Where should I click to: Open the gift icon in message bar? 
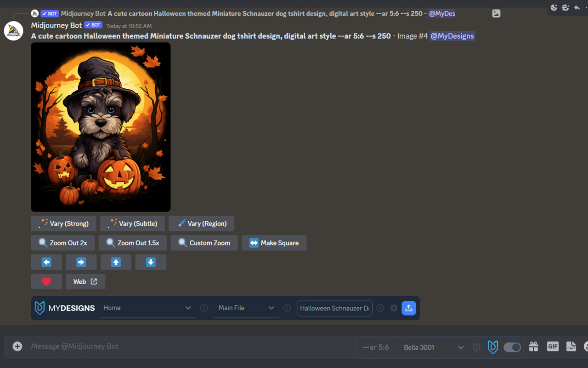(x=533, y=346)
